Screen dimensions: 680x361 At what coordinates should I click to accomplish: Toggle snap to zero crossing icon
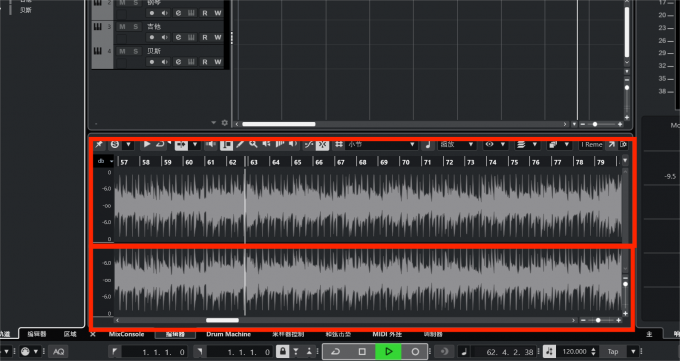309,144
